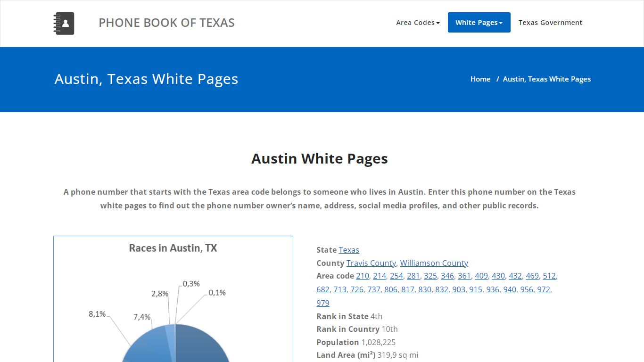Select area code 940
Screen dimensions: 644x362
pos(510,289)
